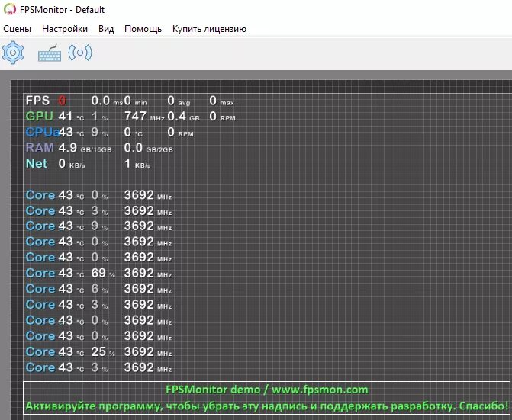The image size is (512, 420).
Task: Click the GPU fan 0 RPM value
Action: (x=222, y=117)
